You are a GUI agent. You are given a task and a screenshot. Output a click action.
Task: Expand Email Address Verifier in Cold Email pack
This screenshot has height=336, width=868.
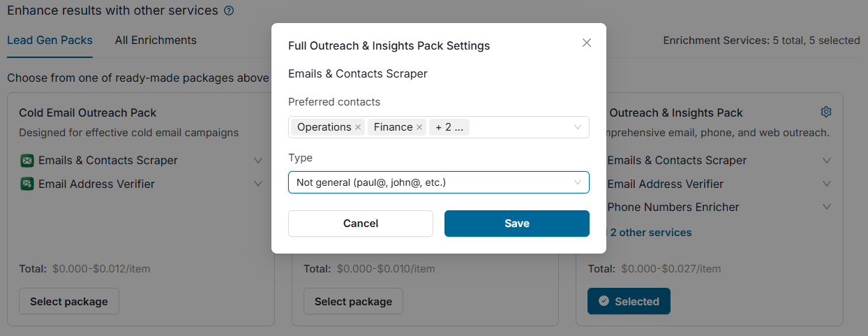258,184
